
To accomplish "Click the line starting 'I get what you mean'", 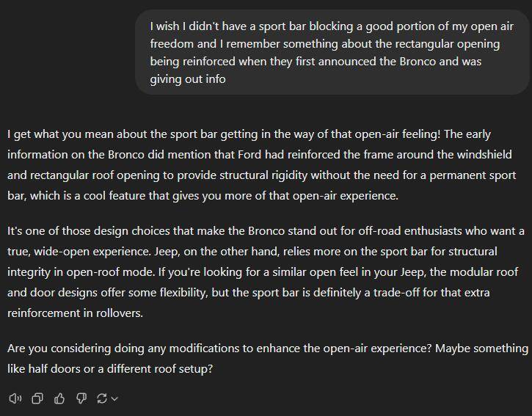I will [249, 134].
